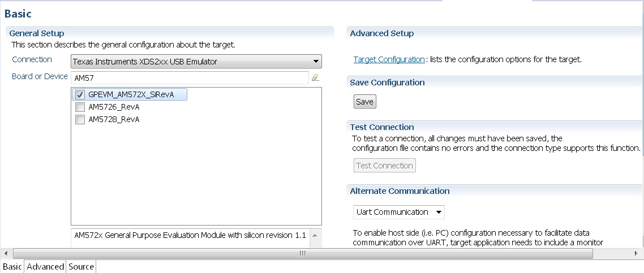Clear the Board or Device filter text

316,77
